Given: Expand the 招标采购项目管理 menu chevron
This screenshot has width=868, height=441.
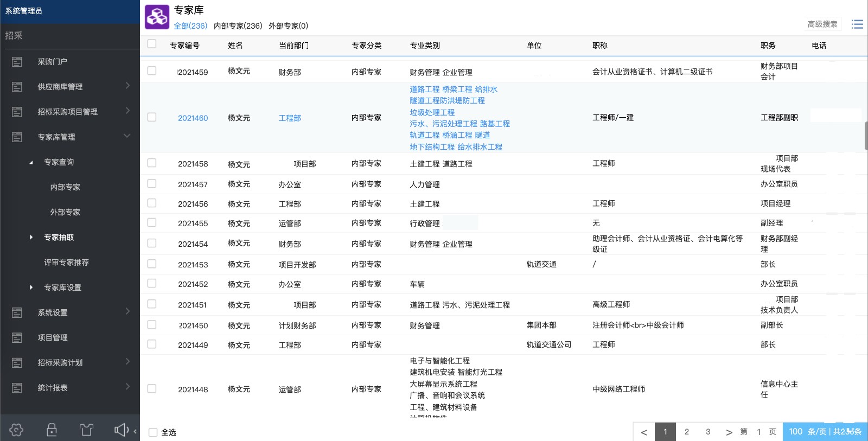Looking at the screenshot, I should tap(127, 110).
